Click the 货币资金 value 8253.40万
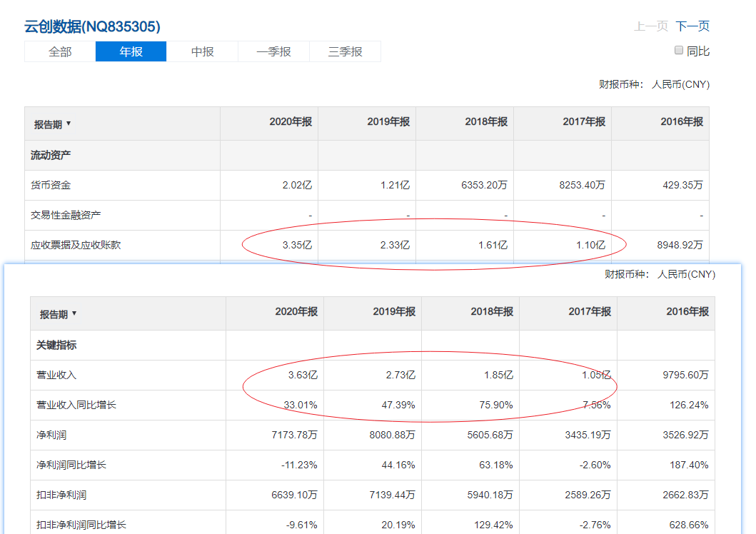This screenshot has width=756, height=534. click(x=583, y=185)
